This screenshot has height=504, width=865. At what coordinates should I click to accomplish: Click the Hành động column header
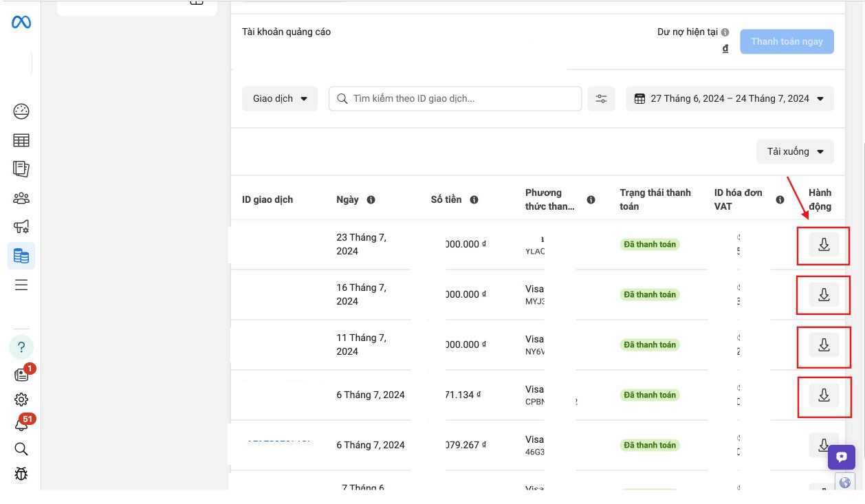(820, 199)
